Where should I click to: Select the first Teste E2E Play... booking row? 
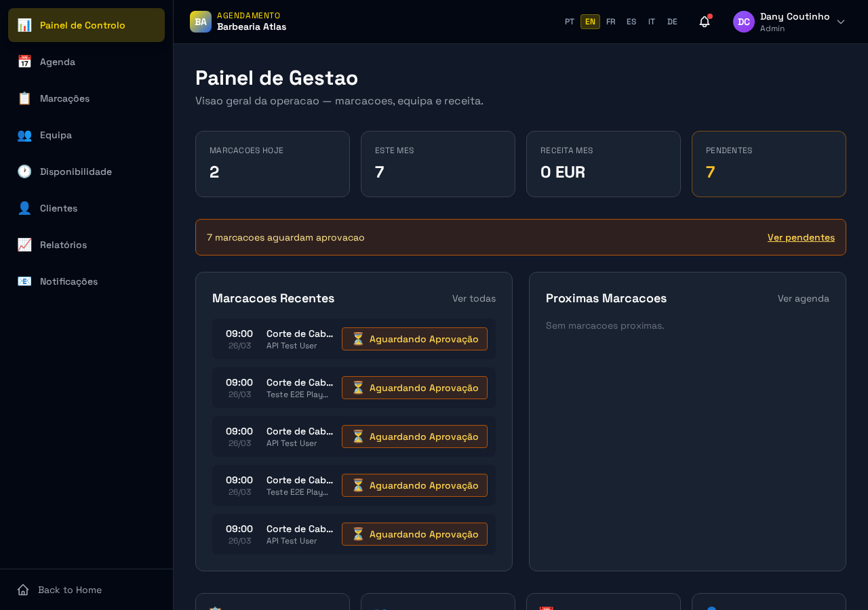coord(354,388)
